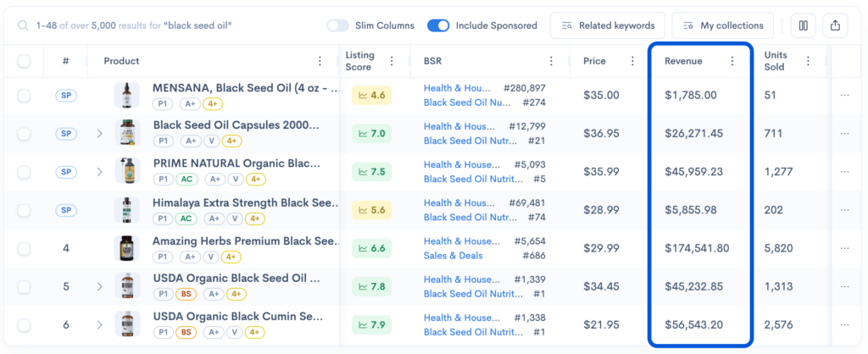Select checkbox for Black Seed Oil Capsules row
This screenshot has height=354, width=868.
(x=24, y=133)
